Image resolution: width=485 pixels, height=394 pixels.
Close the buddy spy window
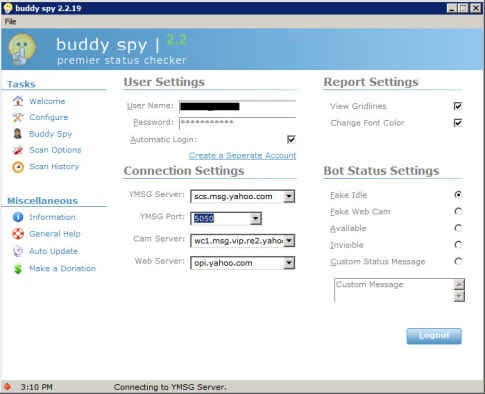coord(476,8)
